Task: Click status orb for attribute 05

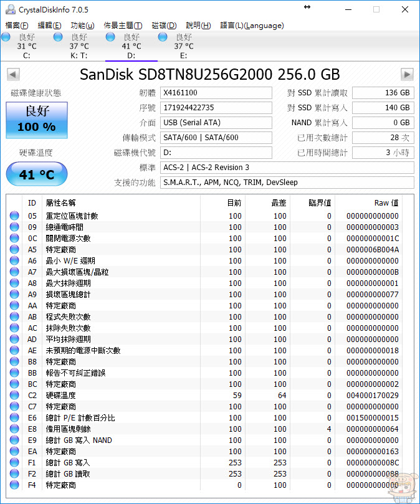Action: 14,216
